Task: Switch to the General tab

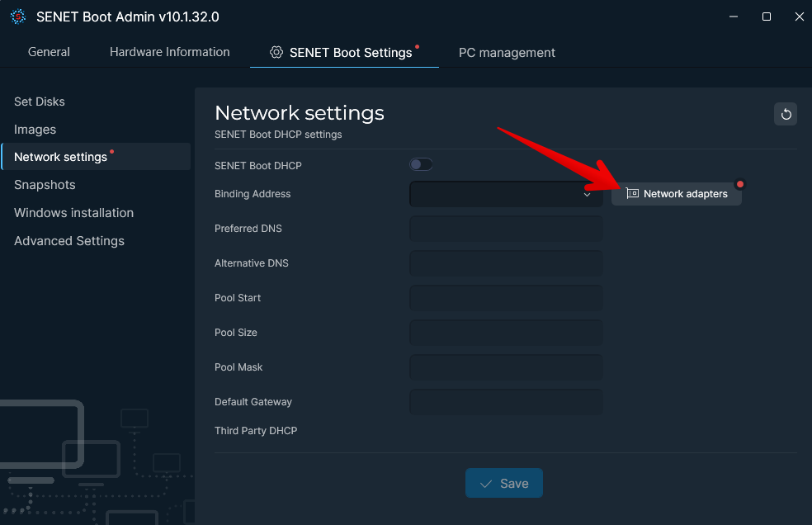Action: point(49,51)
